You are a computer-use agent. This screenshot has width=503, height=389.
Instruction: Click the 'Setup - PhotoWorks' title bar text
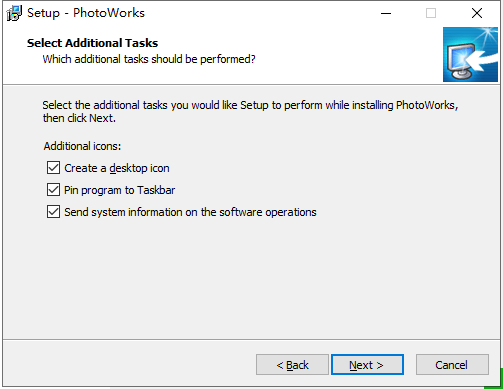(x=86, y=13)
